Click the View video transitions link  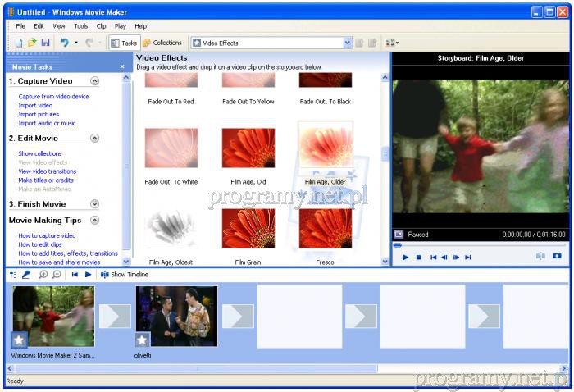(x=47, y=171)
